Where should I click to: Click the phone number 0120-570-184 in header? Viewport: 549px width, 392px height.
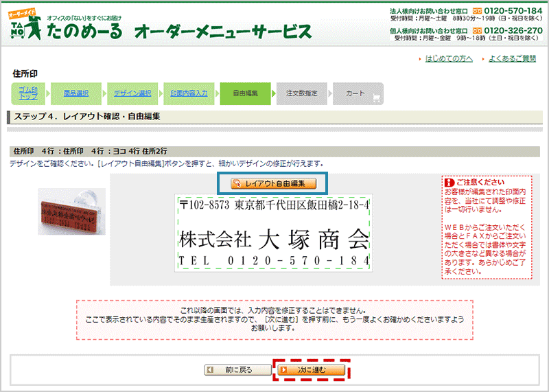pyautogui.click(x=513, y=11)
